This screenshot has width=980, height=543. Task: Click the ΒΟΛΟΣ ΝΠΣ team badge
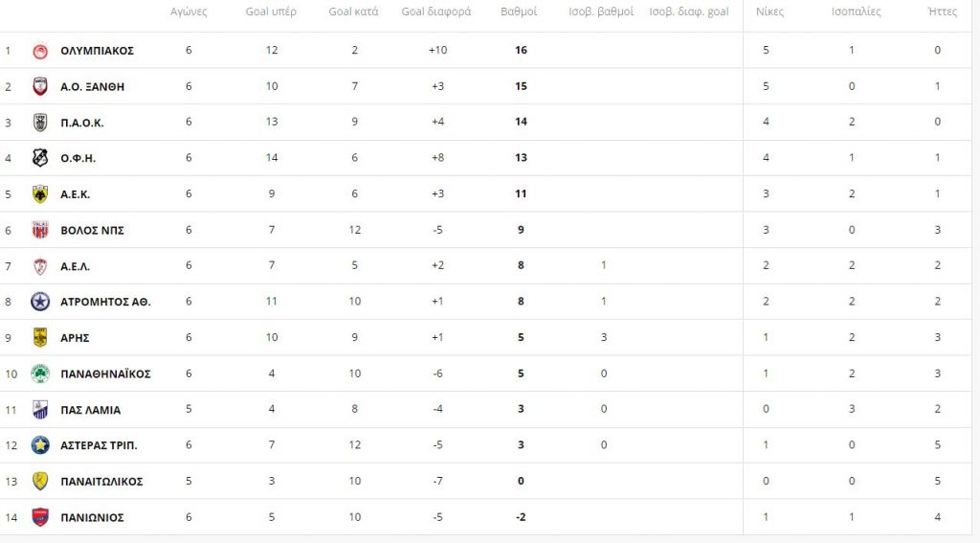pyautogui.click(x=40, y=230)
